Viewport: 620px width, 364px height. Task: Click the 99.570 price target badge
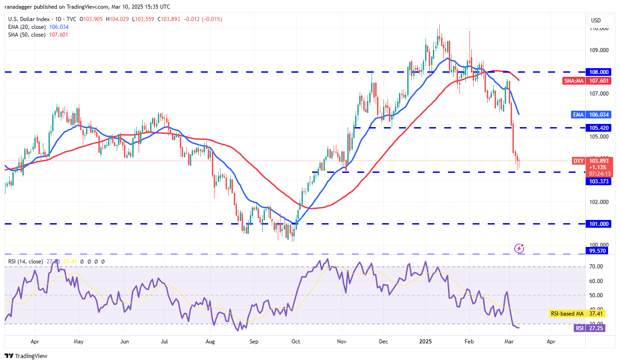point(598,251)
